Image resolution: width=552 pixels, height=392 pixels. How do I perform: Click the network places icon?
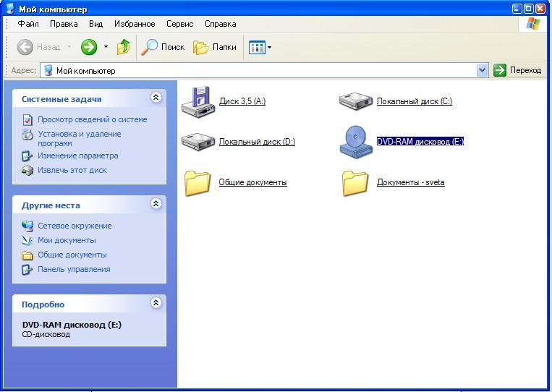[27, 226]
